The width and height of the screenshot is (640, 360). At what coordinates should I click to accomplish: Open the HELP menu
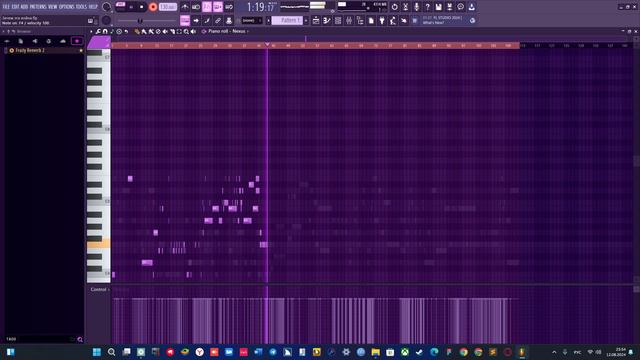93,7
